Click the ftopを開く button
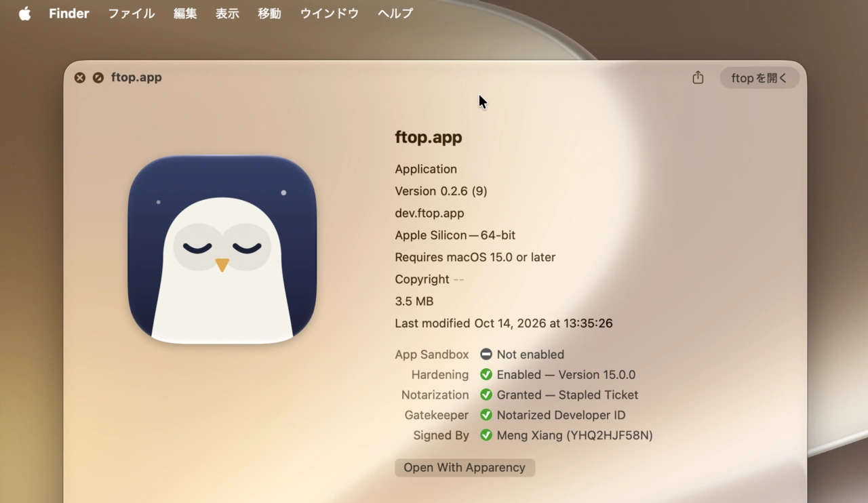This screenshot has width=868, height=503. [x=759, y=78]
